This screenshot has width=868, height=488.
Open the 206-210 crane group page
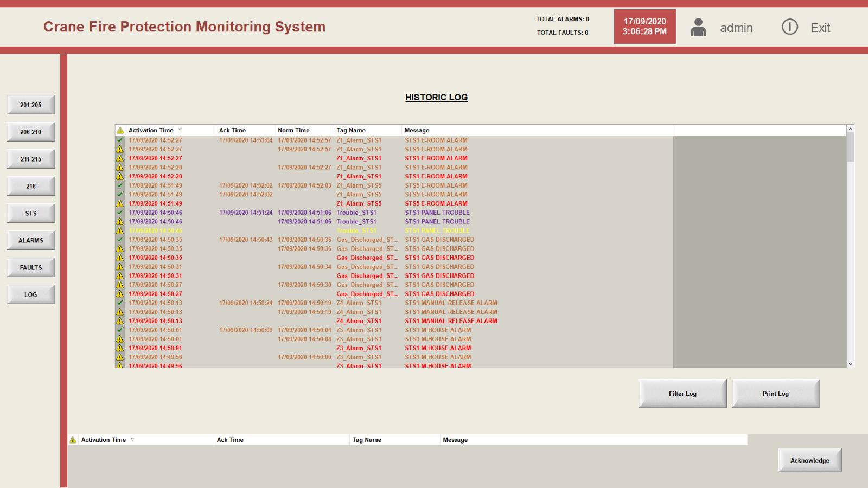click(31, 132)
